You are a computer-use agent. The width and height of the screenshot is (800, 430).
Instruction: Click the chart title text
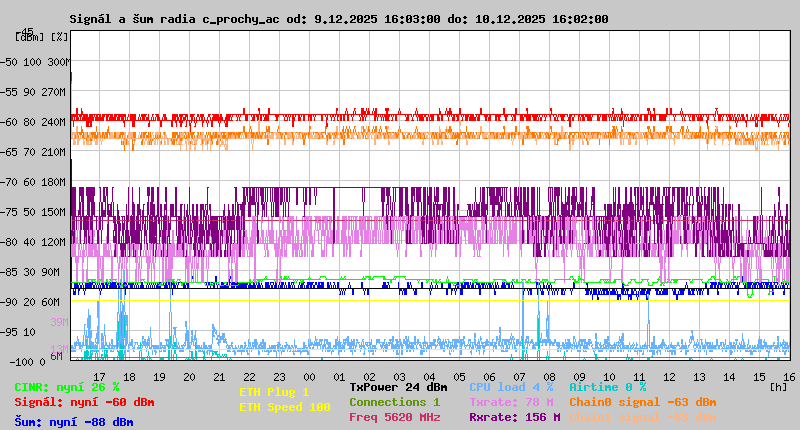click(x=338, y=19)
